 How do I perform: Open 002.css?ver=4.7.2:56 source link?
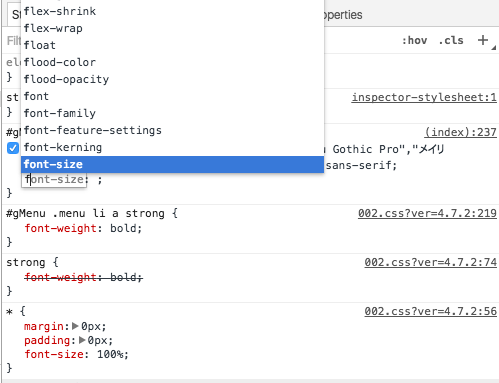click(x=430, y=311)
